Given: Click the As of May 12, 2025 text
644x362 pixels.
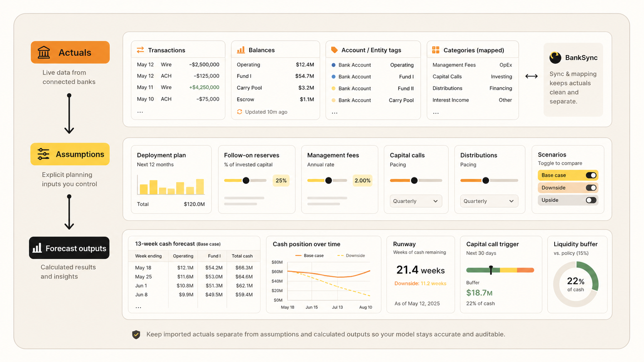Looking at the screenshot, I should click(x=417, y=304).
